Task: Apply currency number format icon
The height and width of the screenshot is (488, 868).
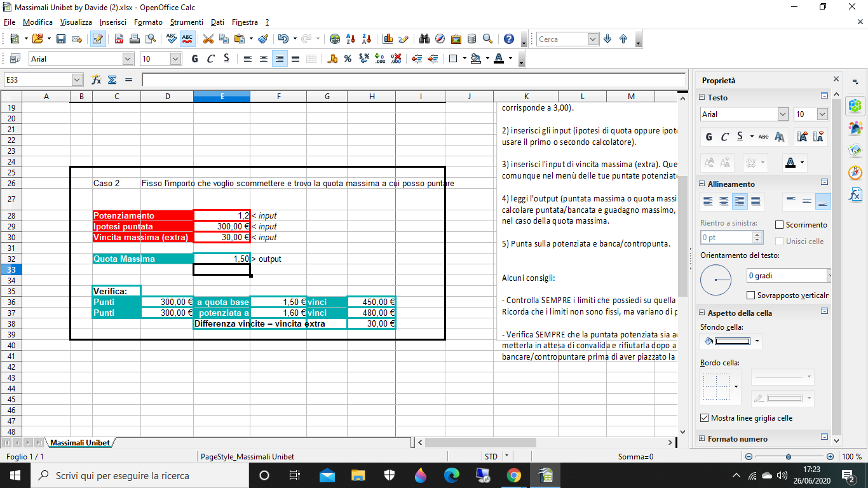Action: 332,58
